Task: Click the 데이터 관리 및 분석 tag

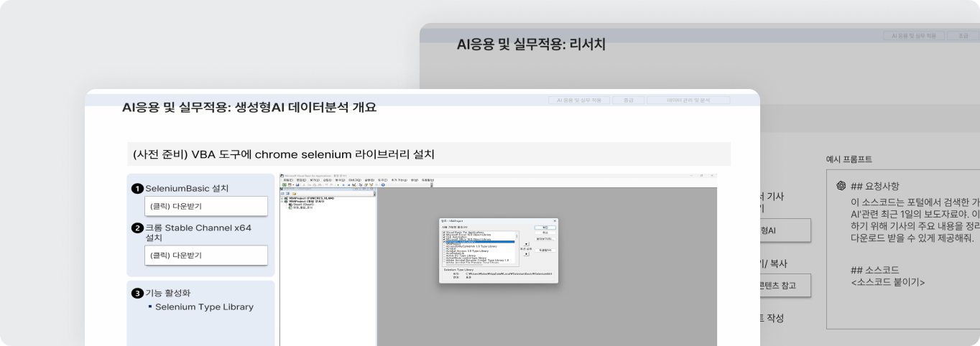Action: coord(688,100)
